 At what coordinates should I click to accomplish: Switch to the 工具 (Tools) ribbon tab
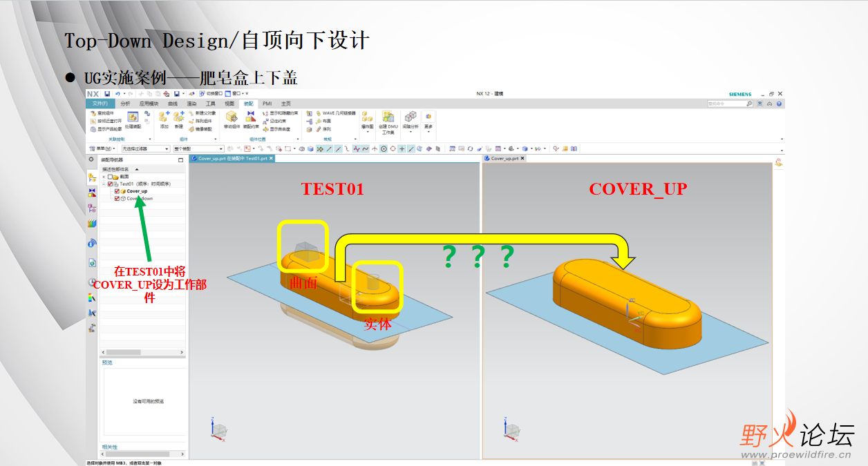coord(210,103)
